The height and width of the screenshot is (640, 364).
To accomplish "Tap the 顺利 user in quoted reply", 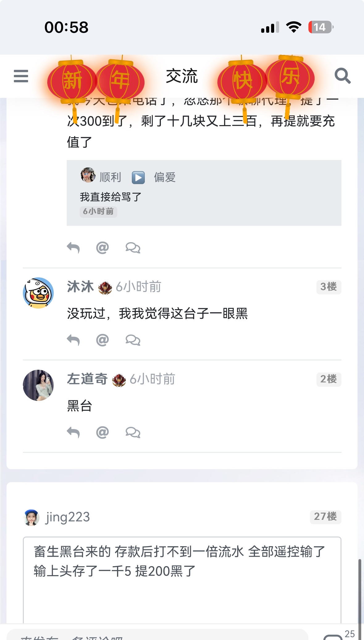I will point(110,177).
